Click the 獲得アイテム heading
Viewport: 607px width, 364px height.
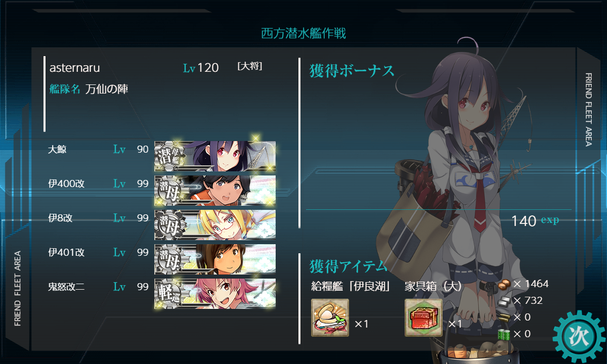[x=348, y=266]
